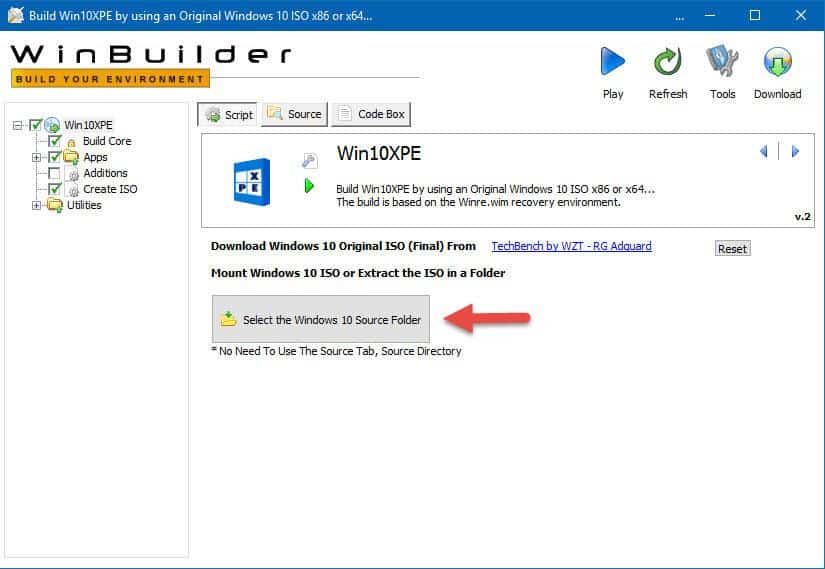Select the Utilities tree item

[84, 205]
